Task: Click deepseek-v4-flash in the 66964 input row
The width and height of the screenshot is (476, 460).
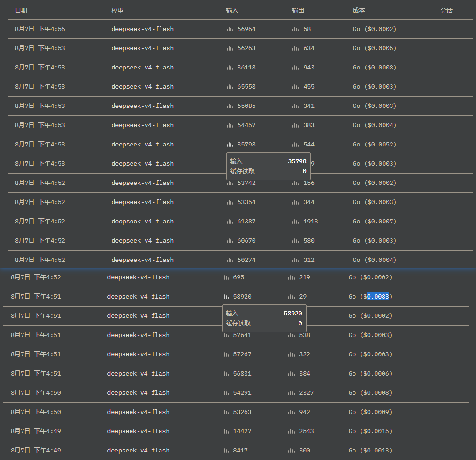Action: tap(142, 29)
